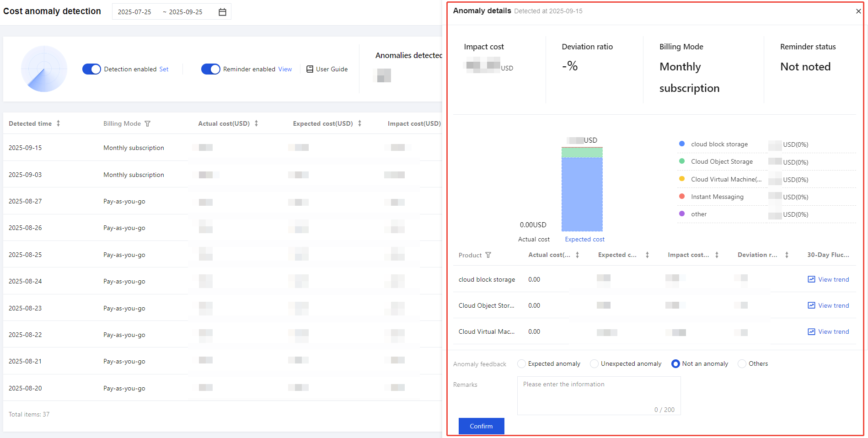Turn off the Reminder enabled switch
This screenshot has width=868, height=438.
(x=210, y=69)
